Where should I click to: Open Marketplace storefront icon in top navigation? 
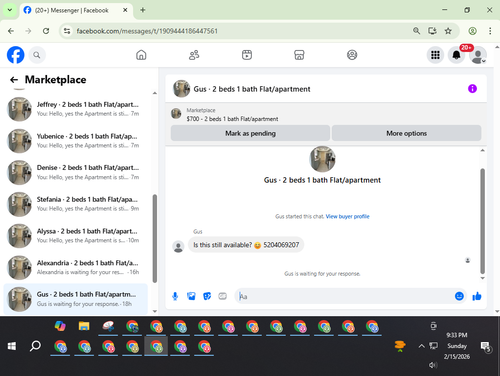click(299, 55)
